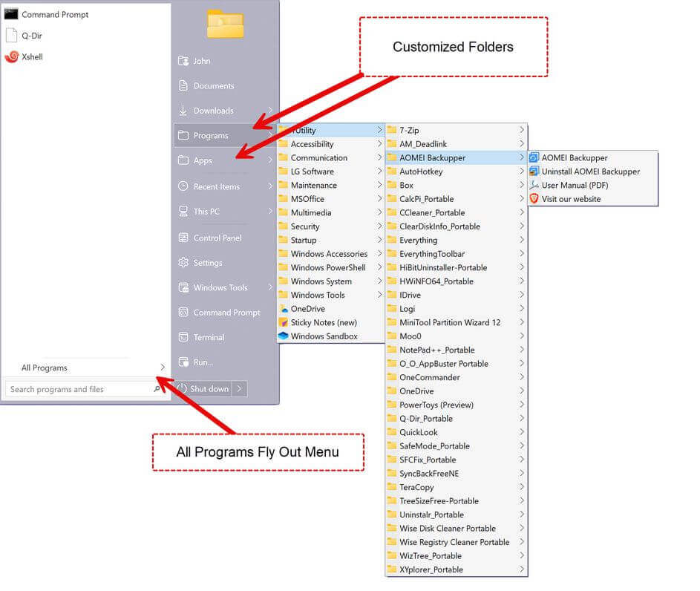Screen dimensions: 700x591
Task: Open the QuickLook folder
Action: point(457,432)
